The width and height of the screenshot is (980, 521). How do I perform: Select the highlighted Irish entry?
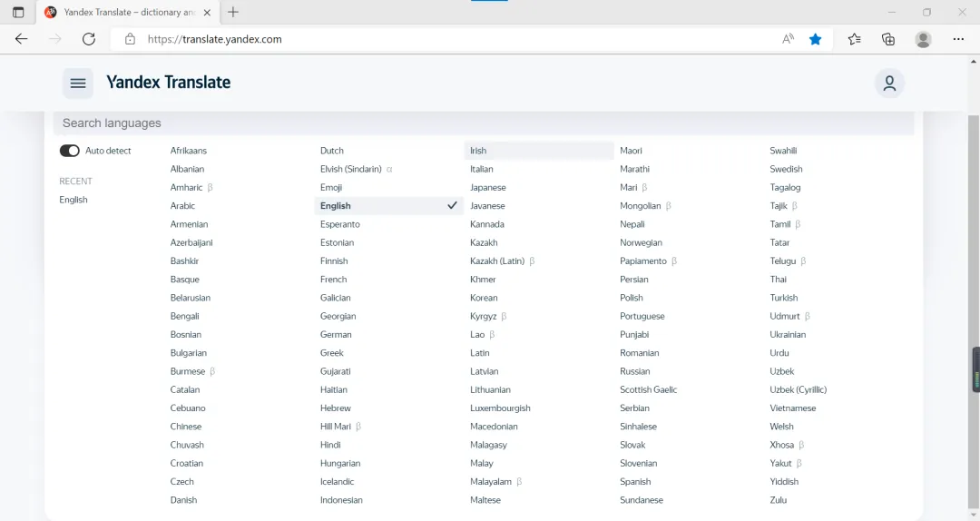(x=539, y=151)
